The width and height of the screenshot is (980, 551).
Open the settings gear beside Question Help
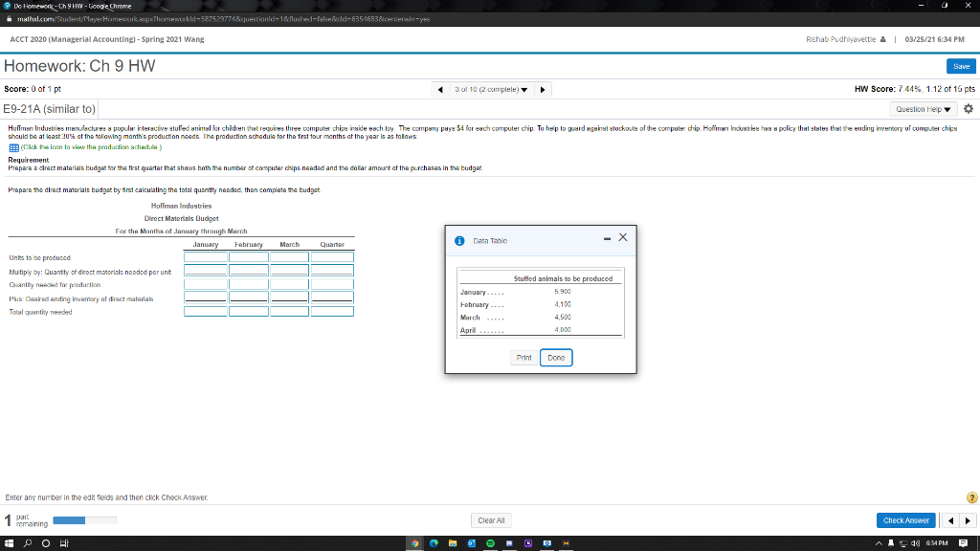pyautogui.click(x=969, y=109)
